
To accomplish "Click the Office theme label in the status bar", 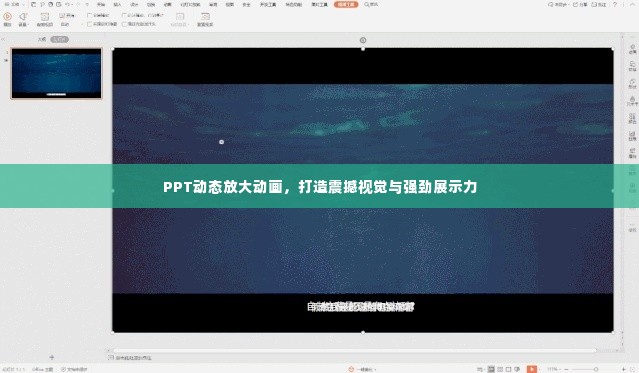I will click(x=42, y=369).
